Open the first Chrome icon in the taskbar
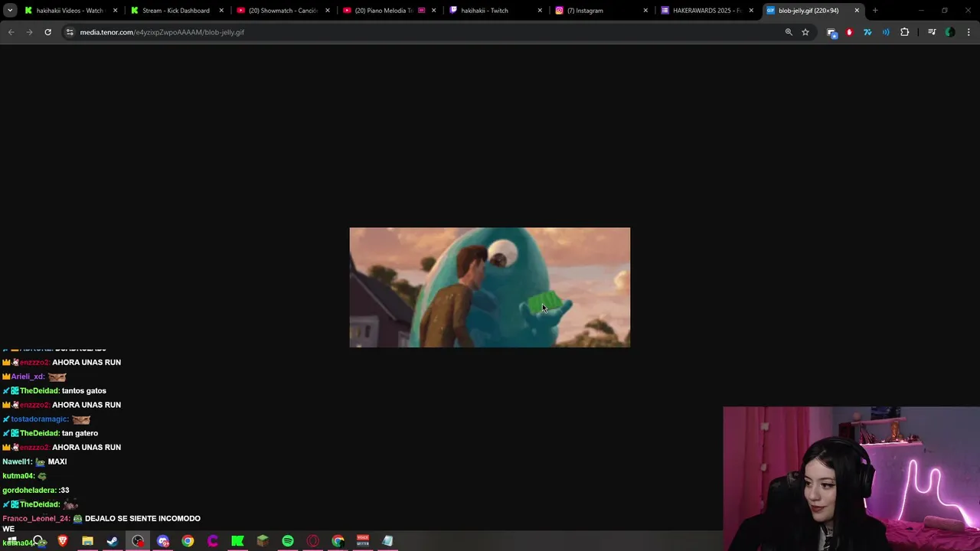The width and height of the screenshot is (980, 551). coord(188,541)
